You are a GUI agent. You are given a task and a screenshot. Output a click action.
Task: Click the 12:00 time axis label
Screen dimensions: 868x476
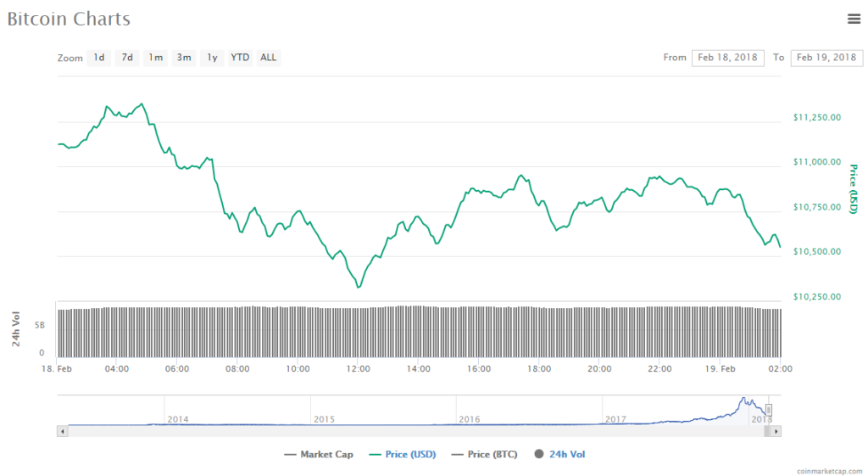point(359,369)
